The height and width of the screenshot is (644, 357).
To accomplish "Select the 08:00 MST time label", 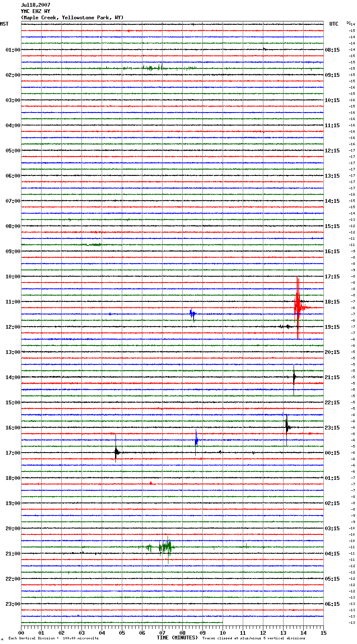I will [13, 226].
